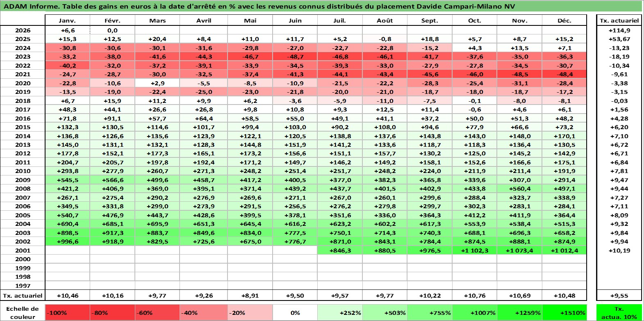Click the -18,19 actuarial rate for 2023
This screenshot has width=644, height=321.
coord(619,57)
